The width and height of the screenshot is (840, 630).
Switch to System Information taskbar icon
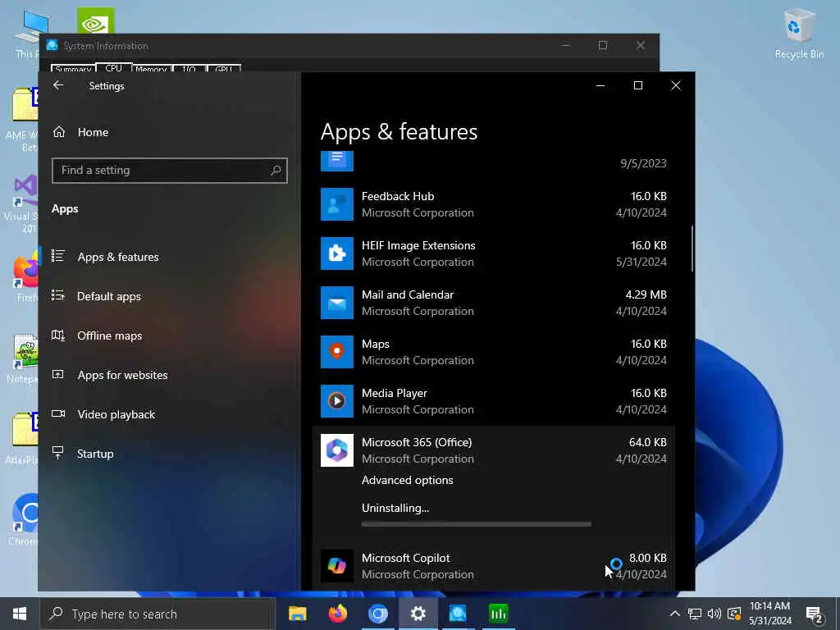pos(458,614)
